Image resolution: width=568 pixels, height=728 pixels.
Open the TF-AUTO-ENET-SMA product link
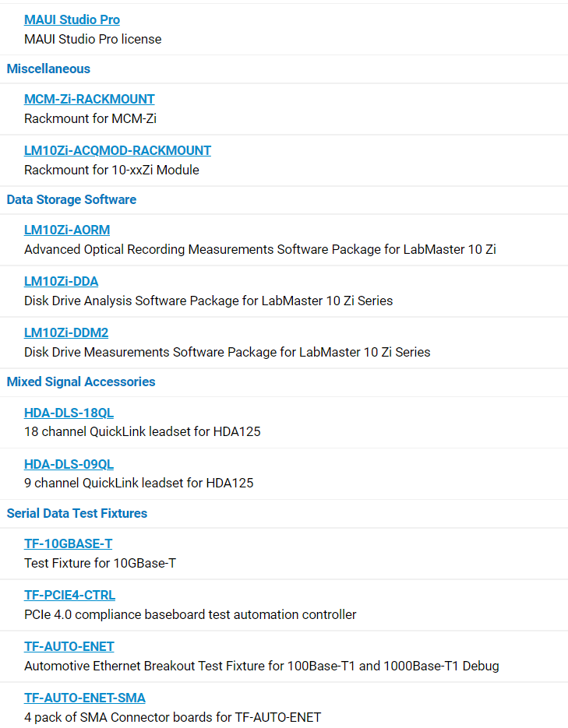[x=85, y=698]
